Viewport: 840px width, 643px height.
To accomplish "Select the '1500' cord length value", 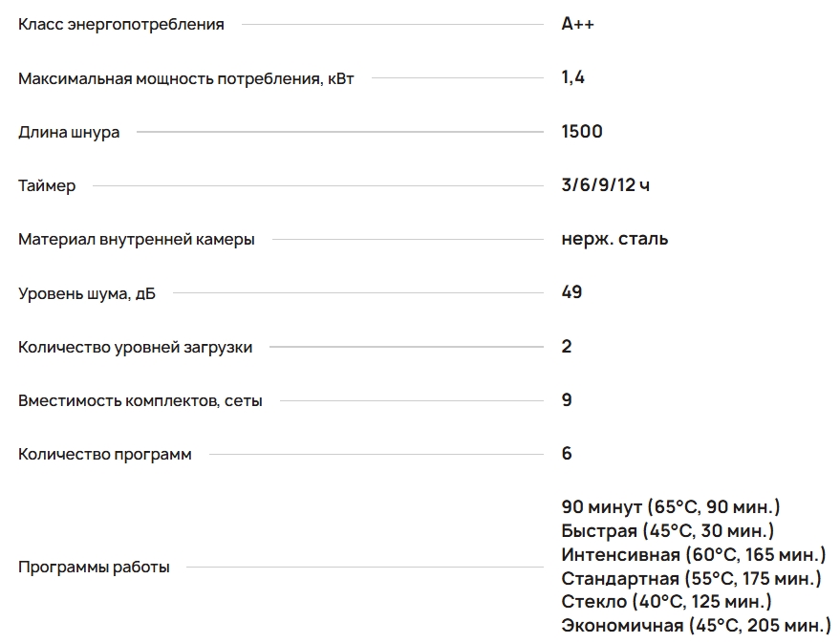I will coord(582,132).
